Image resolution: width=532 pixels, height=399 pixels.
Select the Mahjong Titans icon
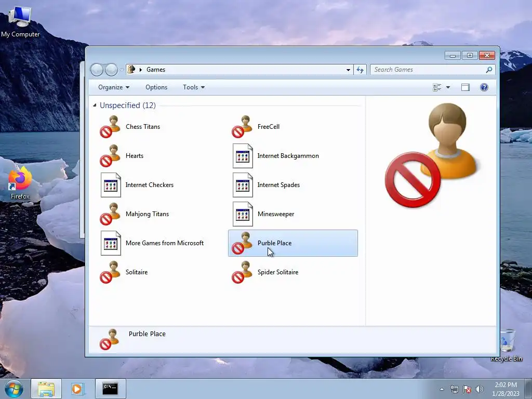(x=110, y=214)
